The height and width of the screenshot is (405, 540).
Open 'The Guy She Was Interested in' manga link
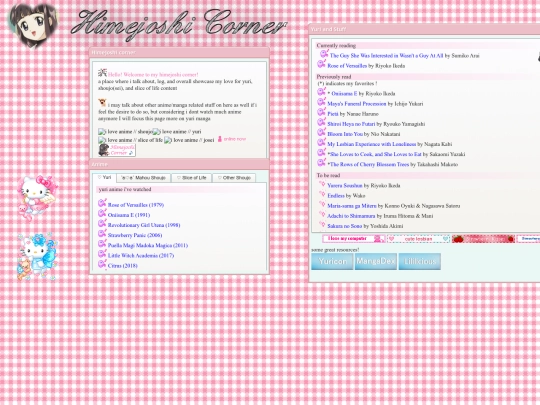tap(386, 55)
